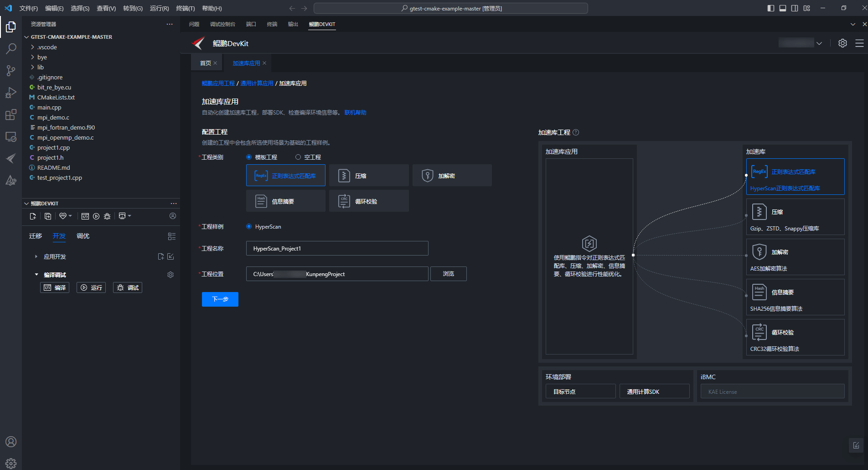868x470 pixels.
Task: Open the hamburger menu in DevKit header
Action: pyautogui.click(x=859, y=43)
